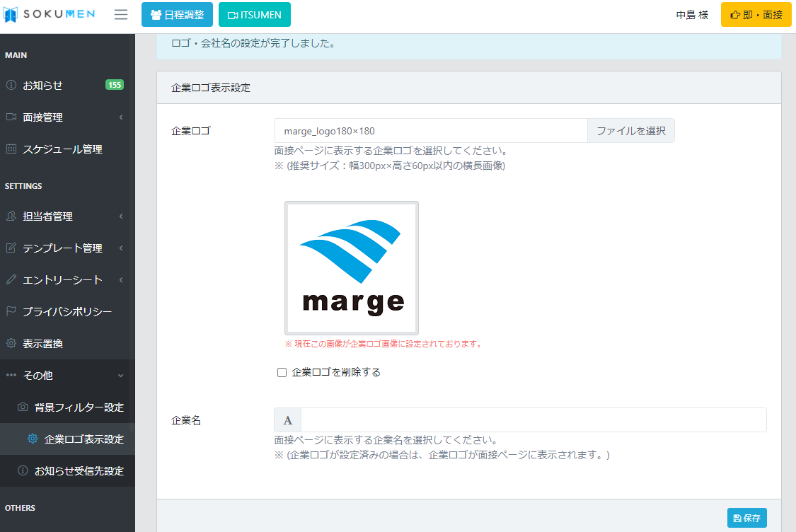Click the A icon beside 企業名 field
Screen dimensions: 796x532
[288, 420]
